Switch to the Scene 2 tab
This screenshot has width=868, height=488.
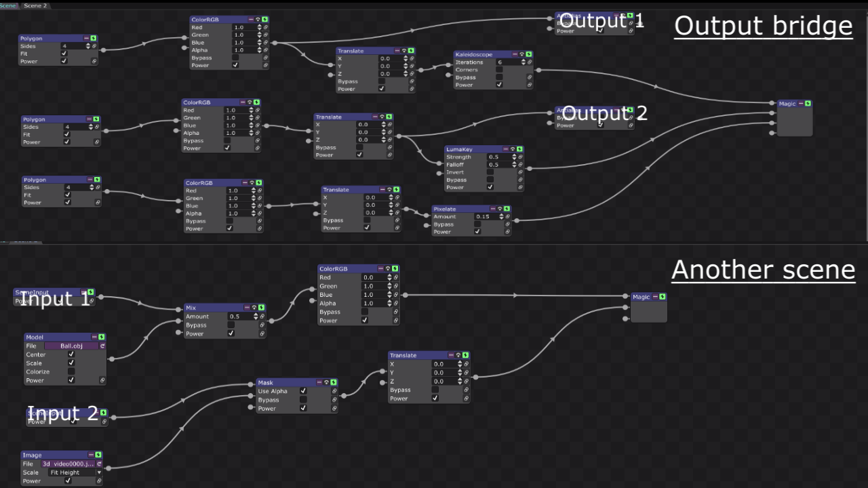tap(35, 5)
